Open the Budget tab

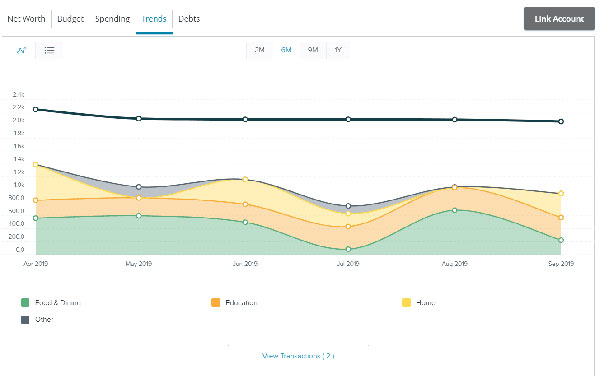pos(71,19)
